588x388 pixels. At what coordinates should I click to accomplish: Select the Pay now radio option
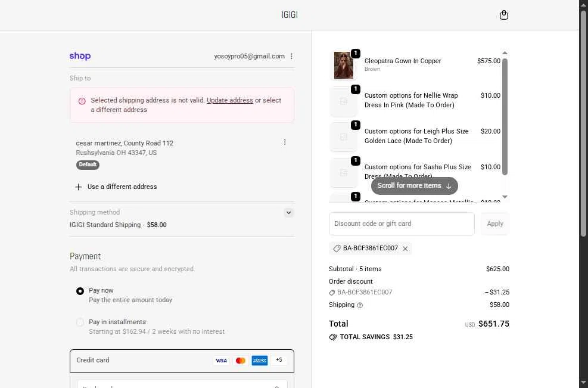tap(80, 291)
